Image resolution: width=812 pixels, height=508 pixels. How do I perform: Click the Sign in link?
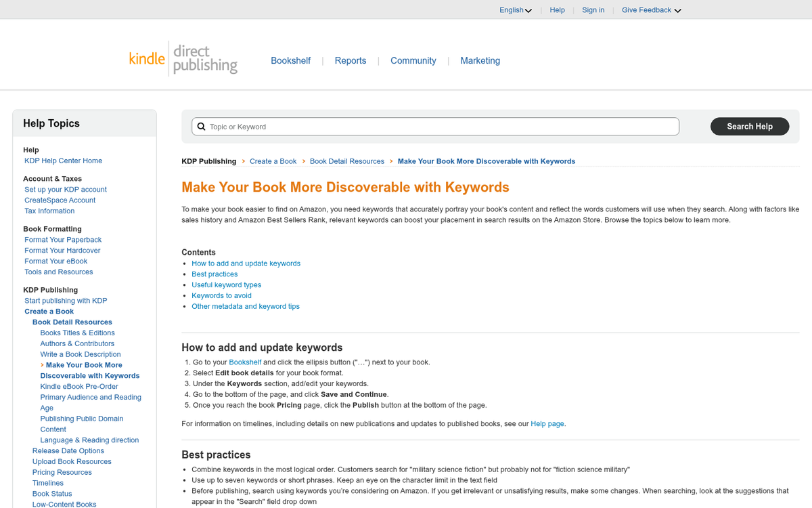tap(593, 9)
